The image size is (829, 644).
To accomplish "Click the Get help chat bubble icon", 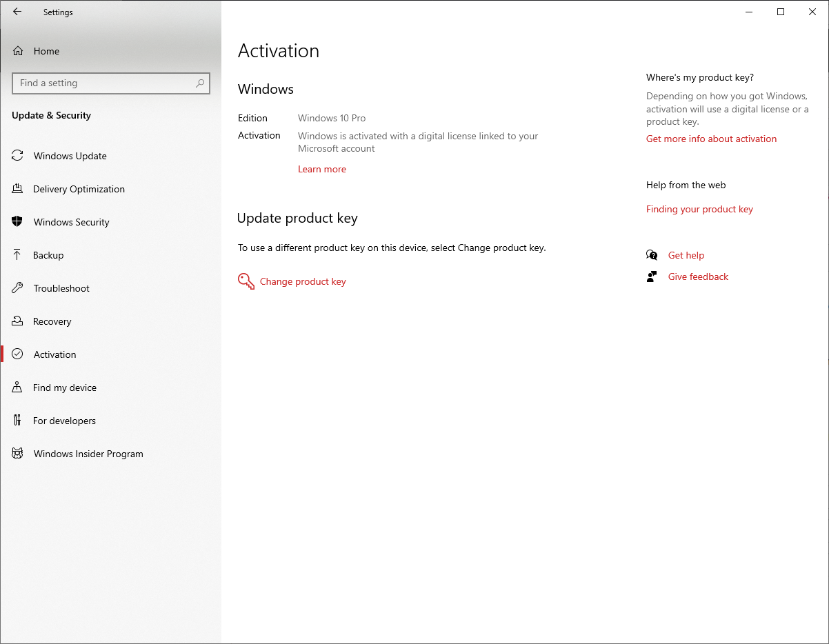I will [x=652, y=255].
